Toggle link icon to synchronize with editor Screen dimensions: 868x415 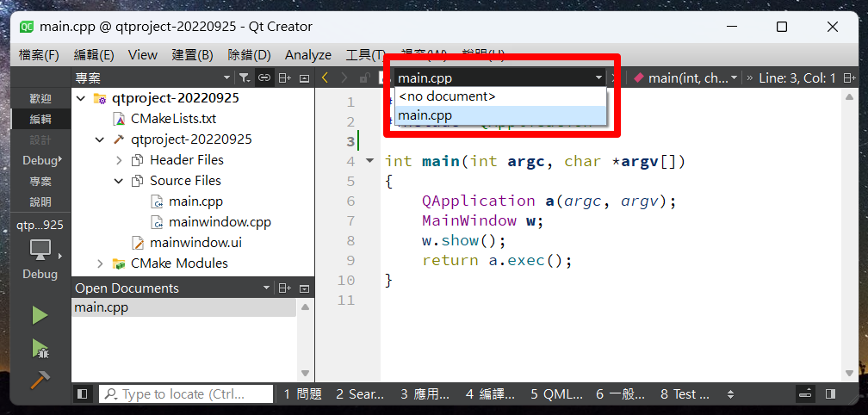(264, 78)
